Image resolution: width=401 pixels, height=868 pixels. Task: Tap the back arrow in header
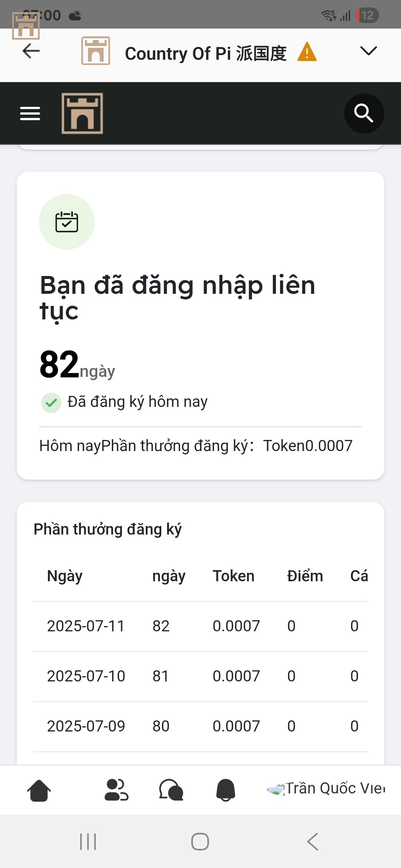[31, 51]
